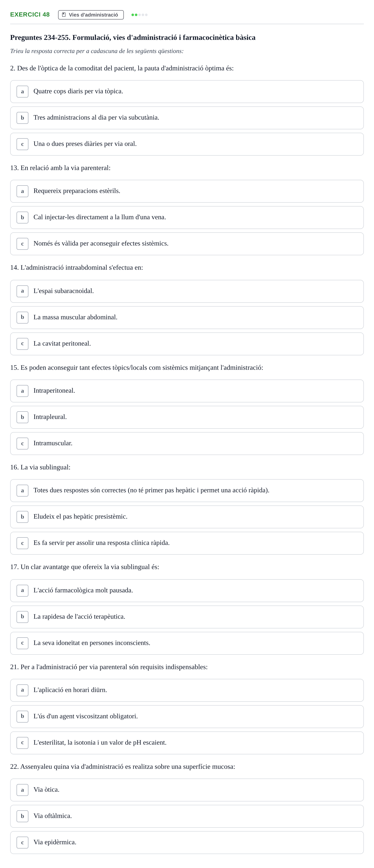Select option a 'Quatre cops diaris per via tòpica'
The height and width of the screenshot is (868, 374).
click(x=187, y=92)
